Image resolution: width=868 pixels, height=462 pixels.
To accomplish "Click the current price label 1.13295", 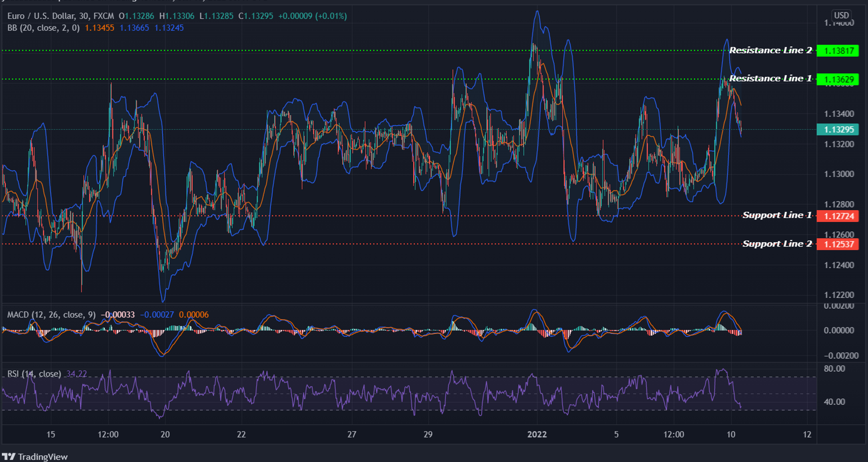I will [838, 129].
